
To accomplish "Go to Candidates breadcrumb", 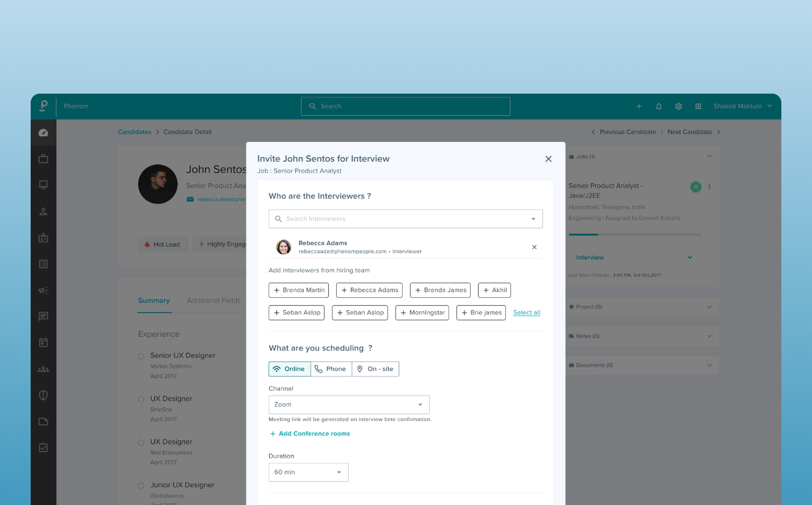I will click(x=135, y=132).
